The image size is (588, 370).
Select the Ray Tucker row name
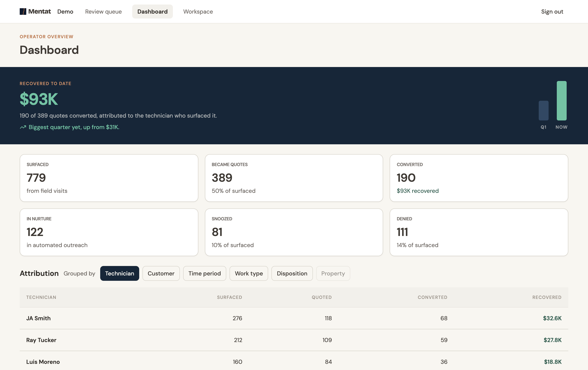[41, 340]
